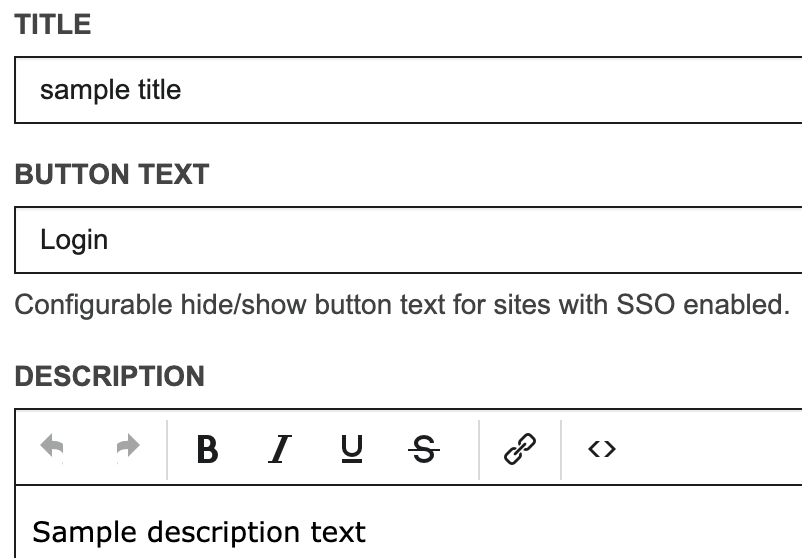Switch to source code view

point(602,450)
